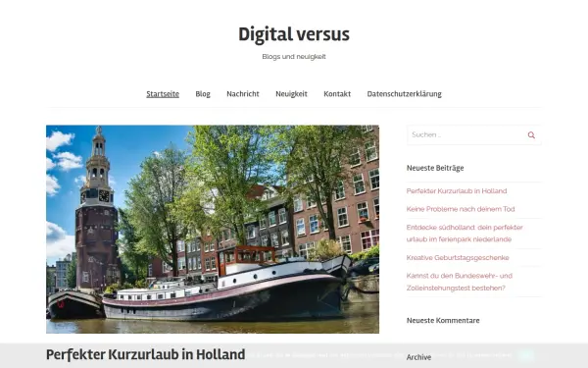Go to the Blog menu item
The height and width of the screenshot is (368, 588).
pos(203,94)
